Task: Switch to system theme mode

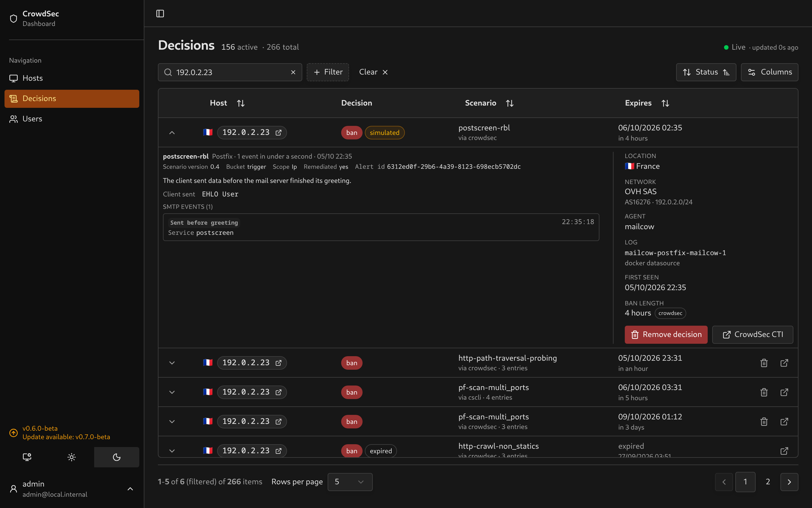Action: [x=27, y=457]
